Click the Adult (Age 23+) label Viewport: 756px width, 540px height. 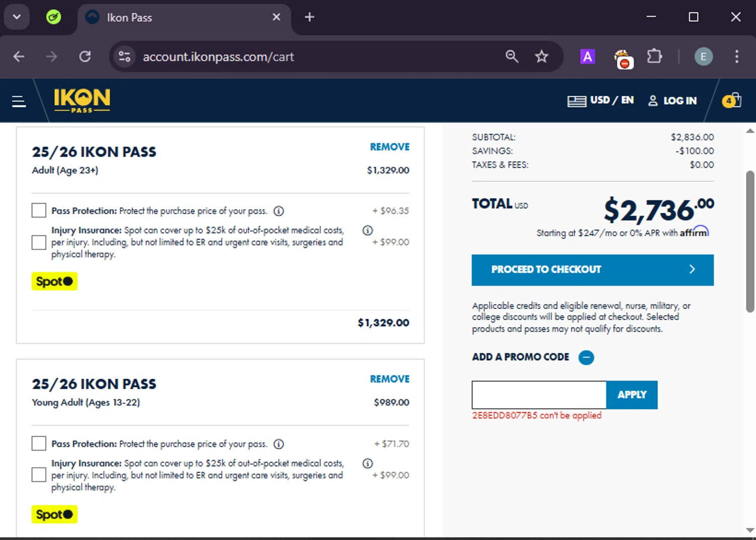point(65,170)
